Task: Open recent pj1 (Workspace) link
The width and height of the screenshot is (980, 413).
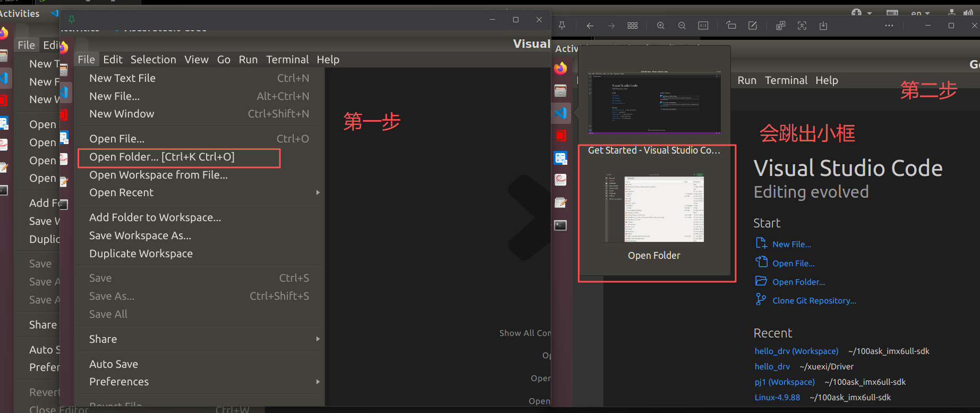Action: click(x=785, y=382)
